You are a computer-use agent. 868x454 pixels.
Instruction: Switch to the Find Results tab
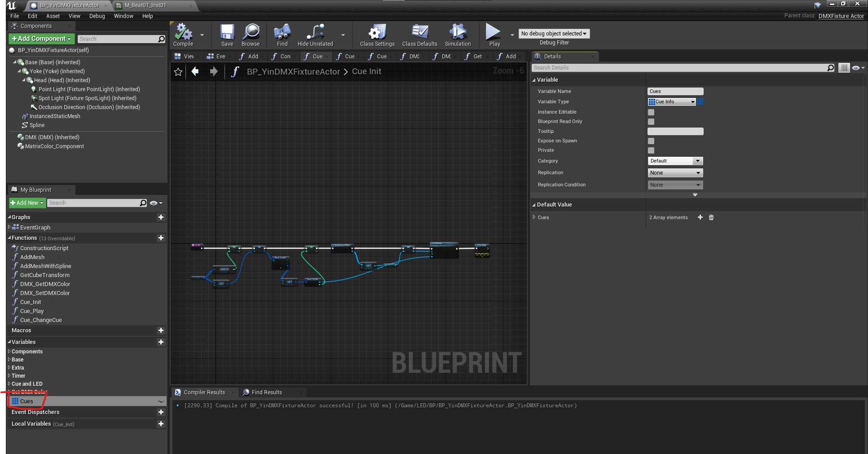pos(267,392)
